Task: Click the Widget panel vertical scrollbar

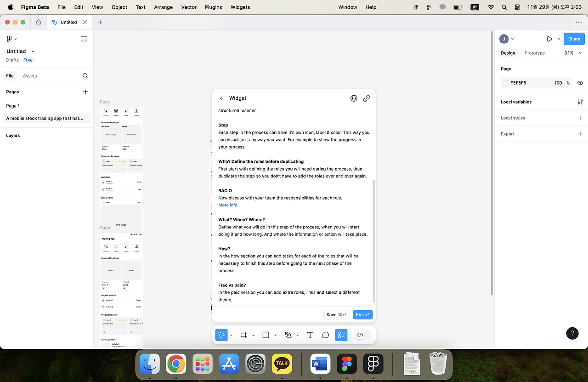Action: pos(374,241)
